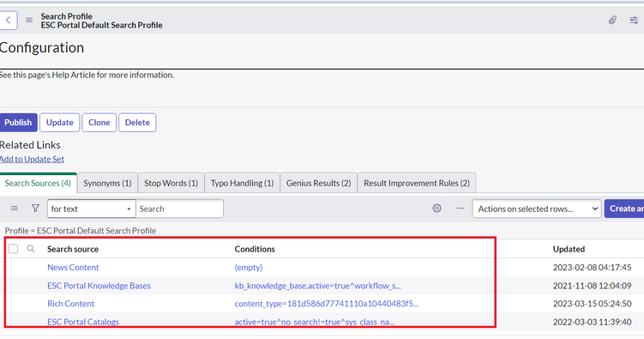Follow the Add to Update Set link
Image resolution: width=644 pixels, height=339 pixels.
click(x=32, y=159)
